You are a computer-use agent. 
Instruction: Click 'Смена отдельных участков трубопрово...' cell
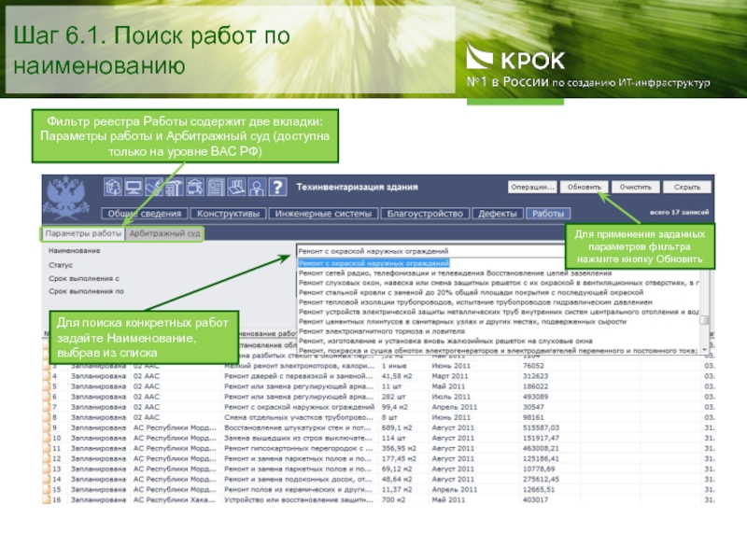tap(298, 417)
